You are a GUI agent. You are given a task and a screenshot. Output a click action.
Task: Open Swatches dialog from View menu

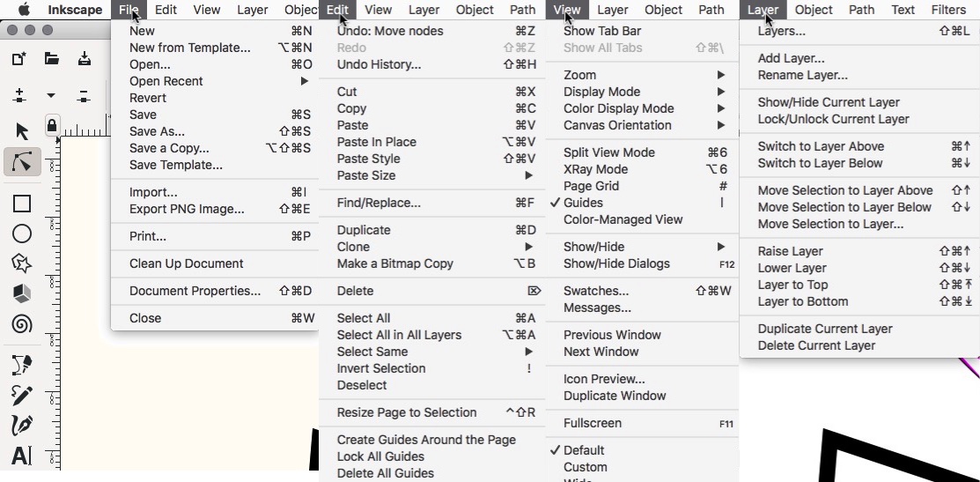(642, 291)
